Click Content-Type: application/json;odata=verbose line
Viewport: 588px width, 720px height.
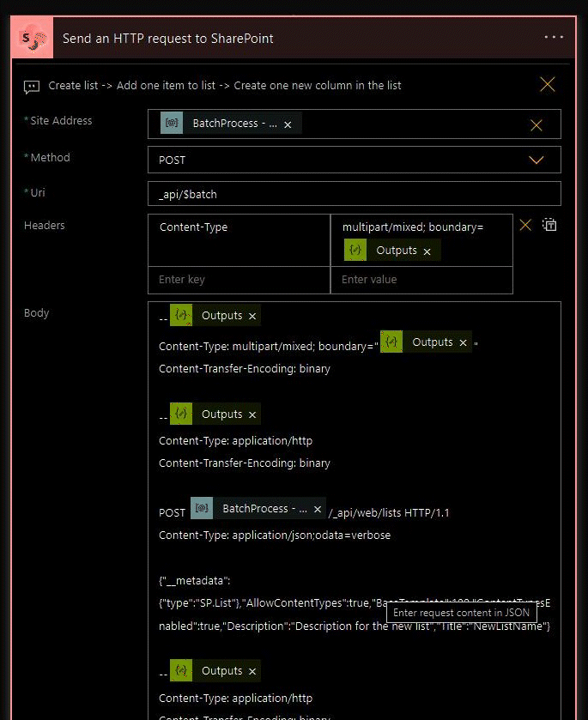pos(275,535)
